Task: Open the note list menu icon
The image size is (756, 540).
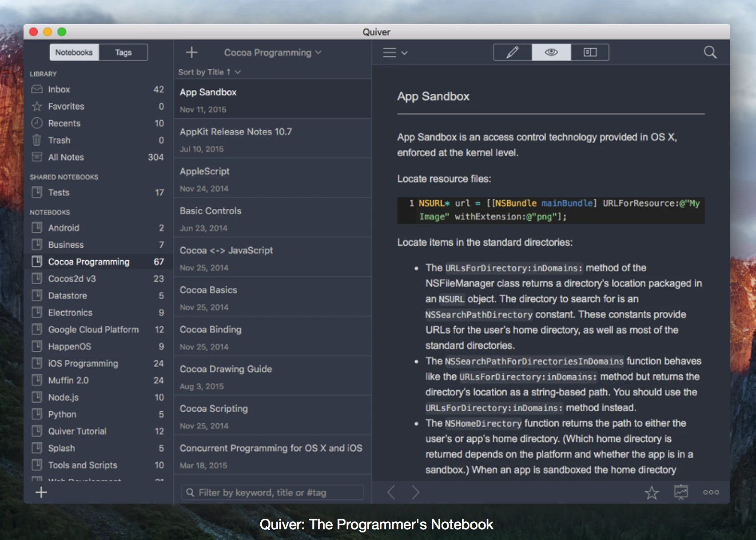Action: pos(395,53)
